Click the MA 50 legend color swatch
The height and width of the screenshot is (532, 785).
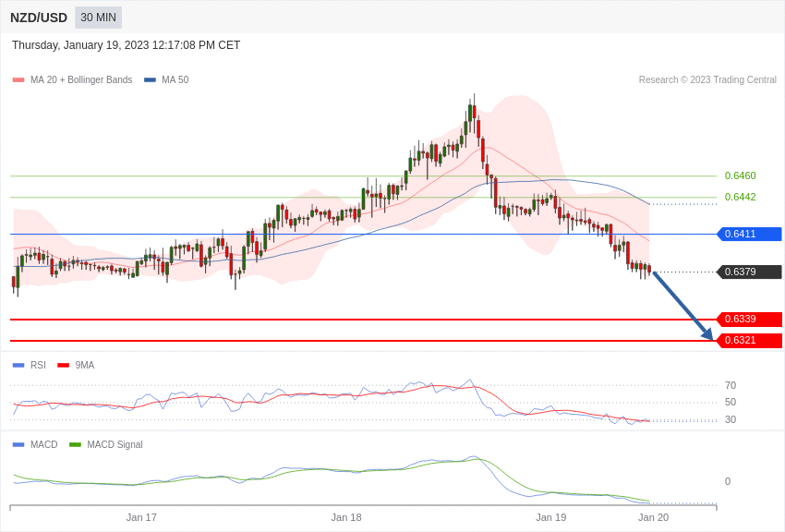click(150, 79)
